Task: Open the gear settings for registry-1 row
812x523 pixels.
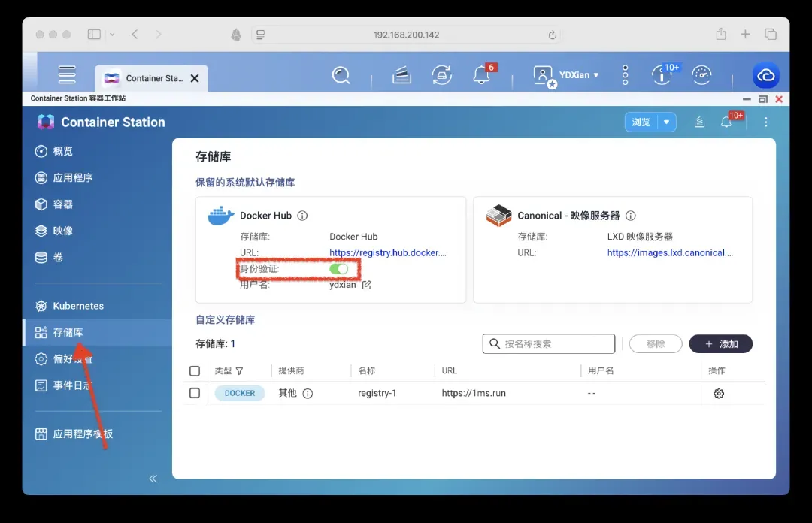Action: (719, 394)
